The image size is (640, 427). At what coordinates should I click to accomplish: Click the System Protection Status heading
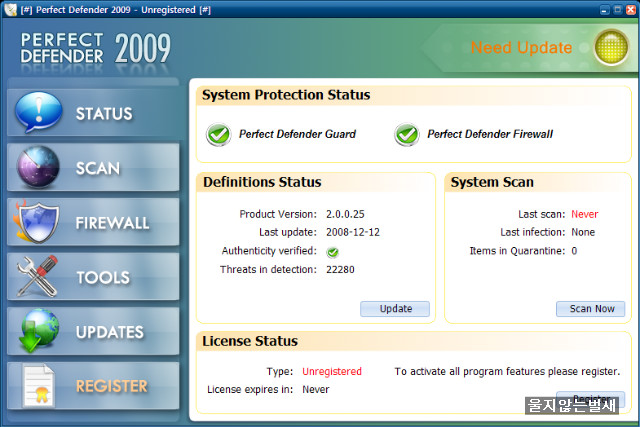pyautogui.click(x=286, y=95)
